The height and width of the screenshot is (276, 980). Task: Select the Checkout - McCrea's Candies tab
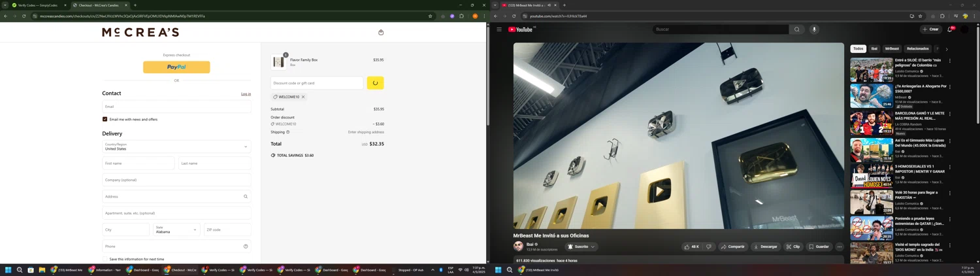click(x=100, y=5)
